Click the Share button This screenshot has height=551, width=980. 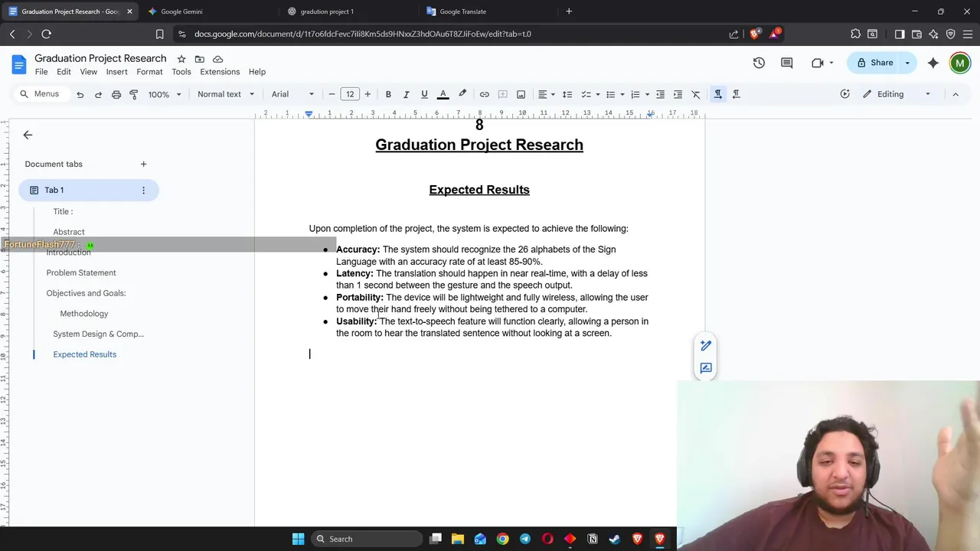[874, 63]
